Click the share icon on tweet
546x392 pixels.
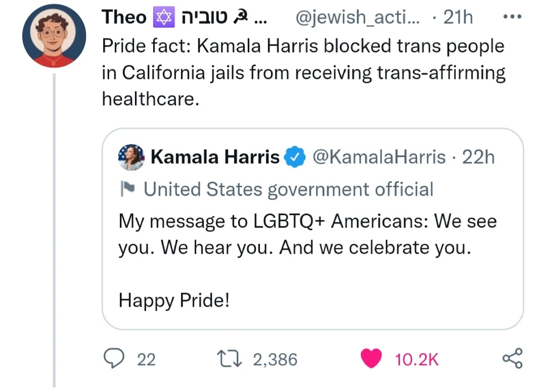click(512, 358)
